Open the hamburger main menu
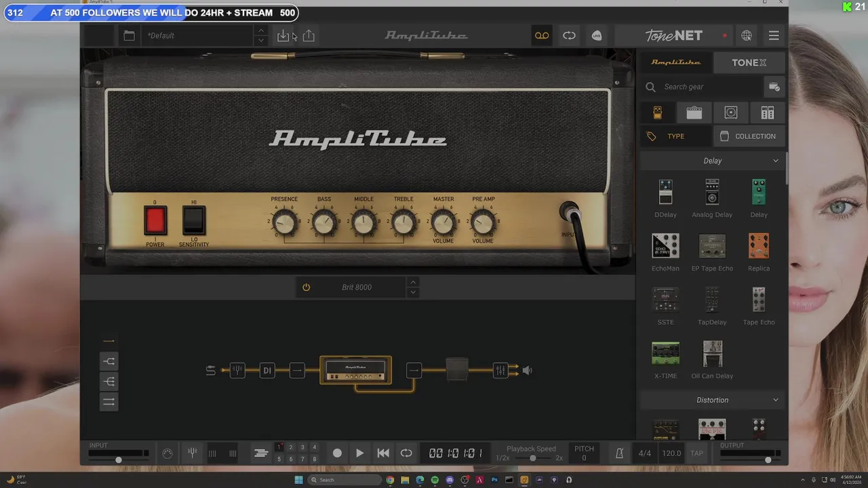 (774, 36)
